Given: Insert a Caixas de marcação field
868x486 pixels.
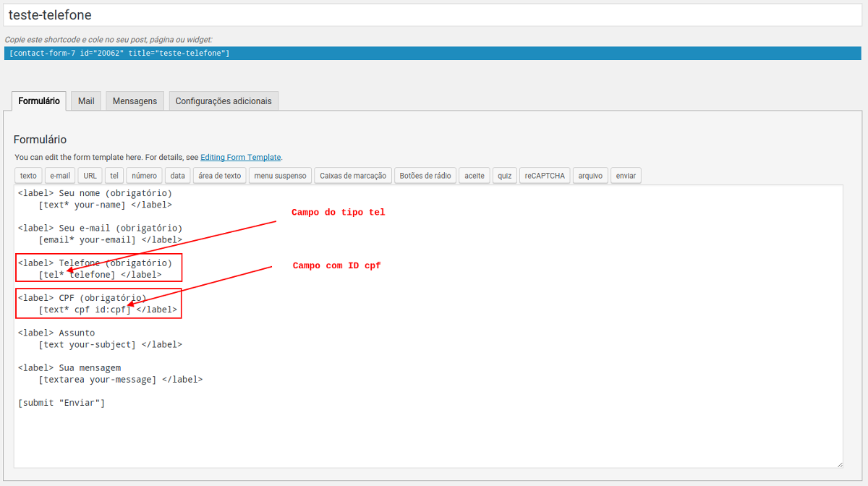Looking at the screenshot, I should [x=352, y=175].
